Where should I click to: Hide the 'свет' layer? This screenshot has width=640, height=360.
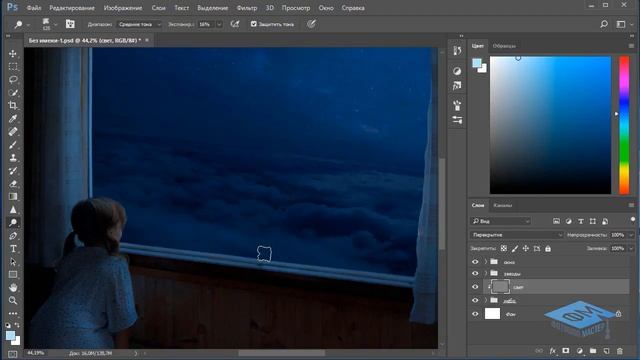point(475,287)
